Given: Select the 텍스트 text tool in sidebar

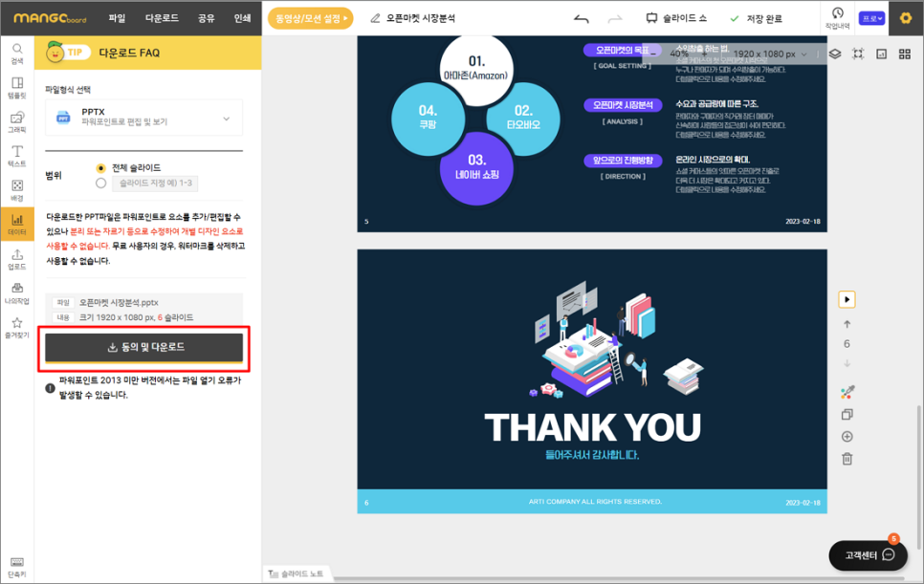Looking at the screenshot, I should pyautogui.click(x=17, y=156).
